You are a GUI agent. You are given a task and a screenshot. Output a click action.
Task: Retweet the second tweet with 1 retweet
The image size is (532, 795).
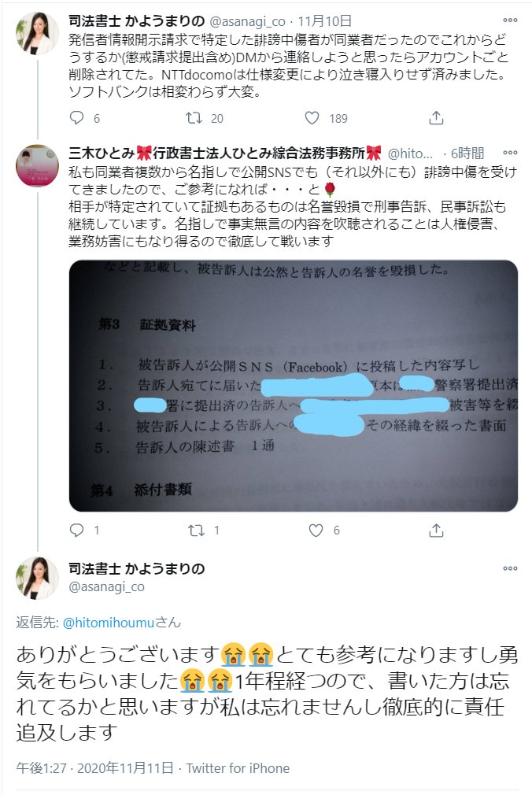coord(196,530)
